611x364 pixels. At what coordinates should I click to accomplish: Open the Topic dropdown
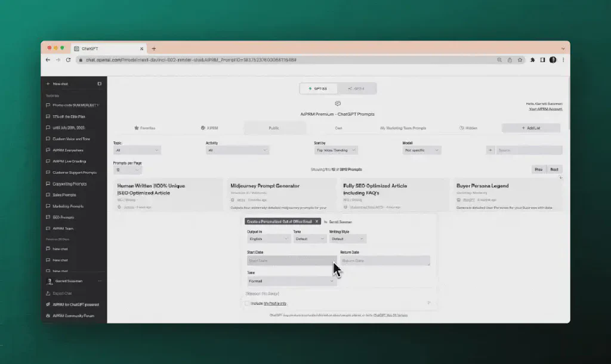click(x=137, y=150)
